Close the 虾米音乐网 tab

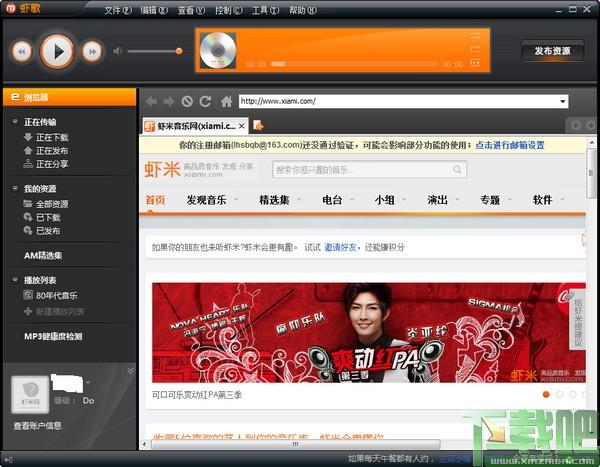[241, 126]
